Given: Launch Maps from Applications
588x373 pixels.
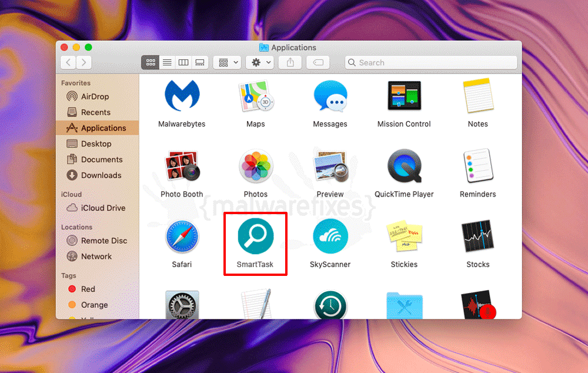Looking at the screenshot, I should point(256,96).
